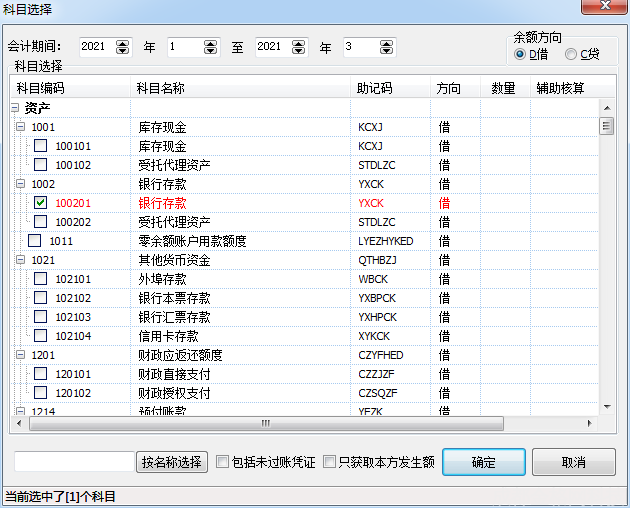The height and width of the screenshot is (508, 630).
Task: Check the 100101 库存现金 checkbox
Action: click(x=41, y=146)
